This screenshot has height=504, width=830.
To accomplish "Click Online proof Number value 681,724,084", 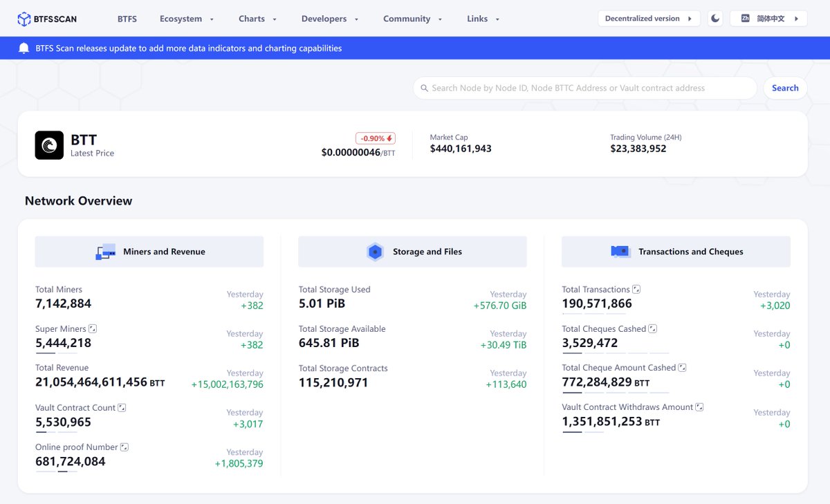I will (x=71, y=461).
